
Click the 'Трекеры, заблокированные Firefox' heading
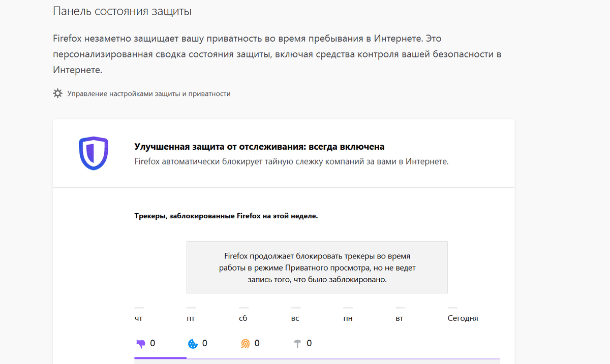tap(226, 216)
